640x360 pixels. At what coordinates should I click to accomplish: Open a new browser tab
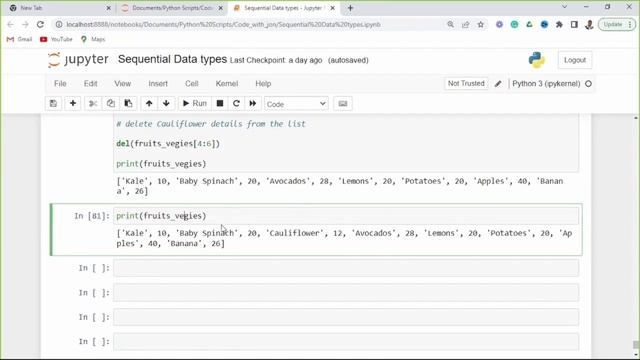(x=350, y=8)
